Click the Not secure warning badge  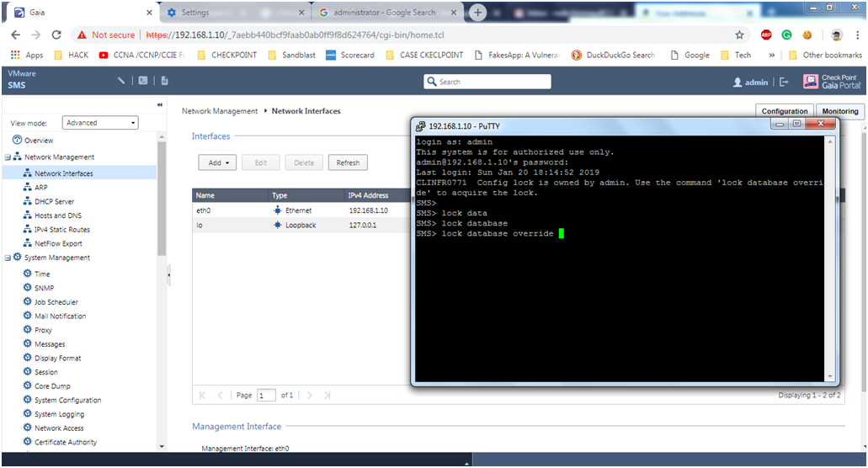[x=106, y=35]
